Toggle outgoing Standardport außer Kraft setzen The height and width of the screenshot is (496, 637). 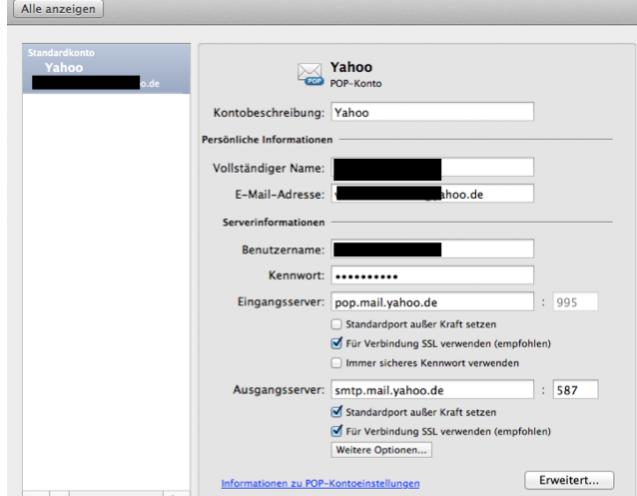pos(336,412)
